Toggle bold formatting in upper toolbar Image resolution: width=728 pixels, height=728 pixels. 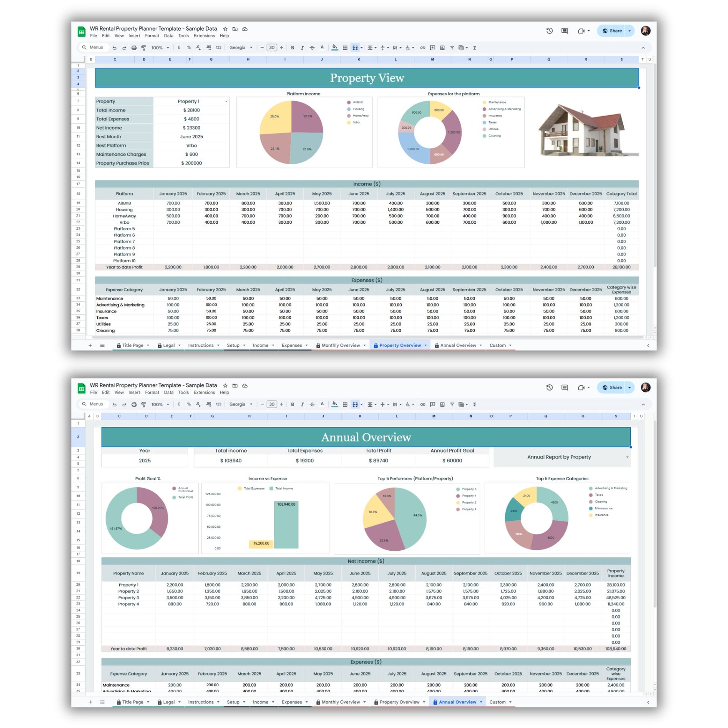[x=293, y=48]
